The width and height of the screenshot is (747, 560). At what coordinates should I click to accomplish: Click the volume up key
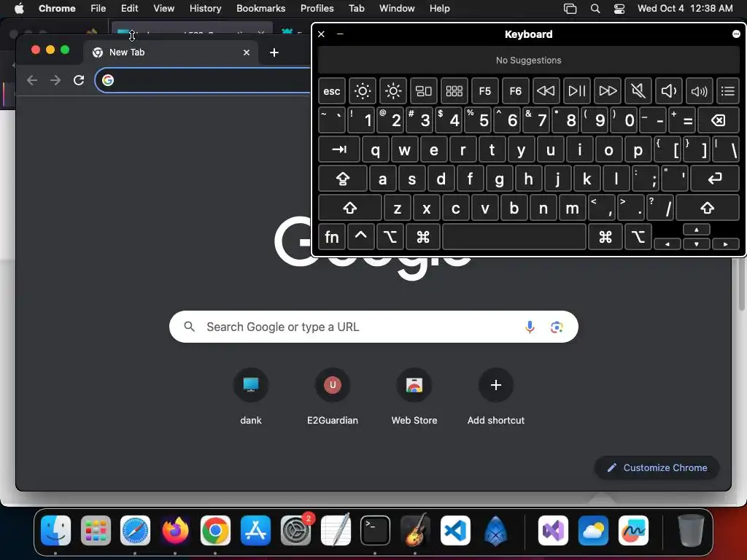[700, 91]
